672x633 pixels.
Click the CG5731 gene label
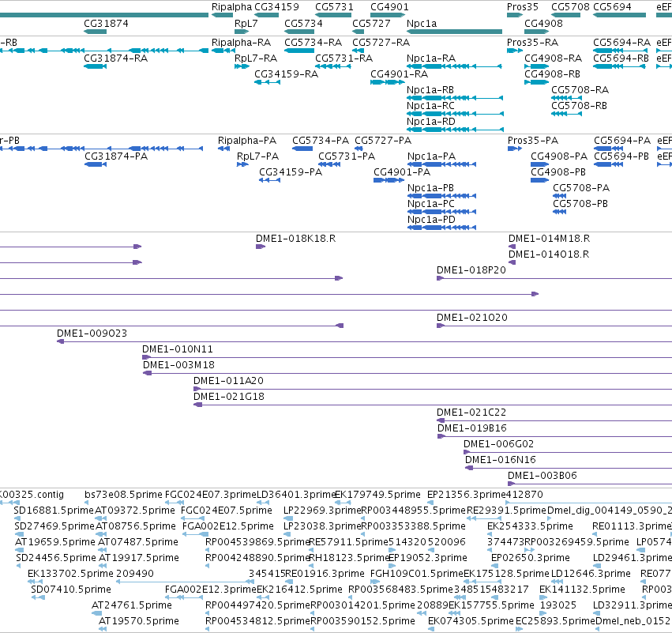tap(334, 7)
